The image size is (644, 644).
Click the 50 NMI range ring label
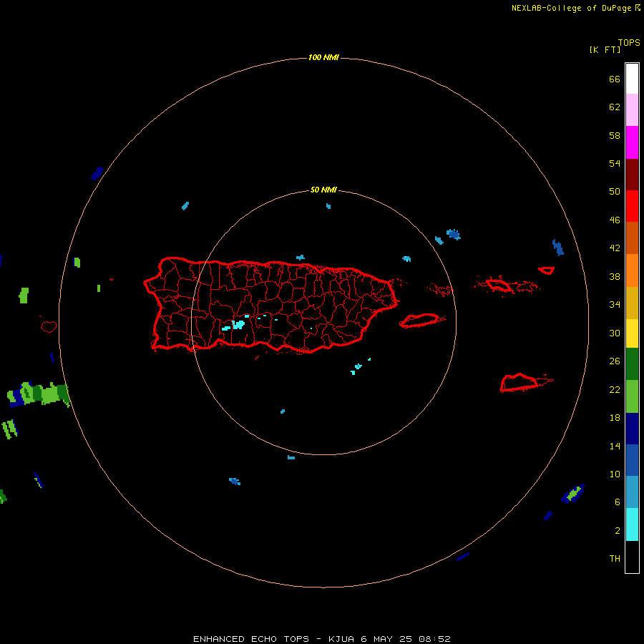tap(323, 190)
